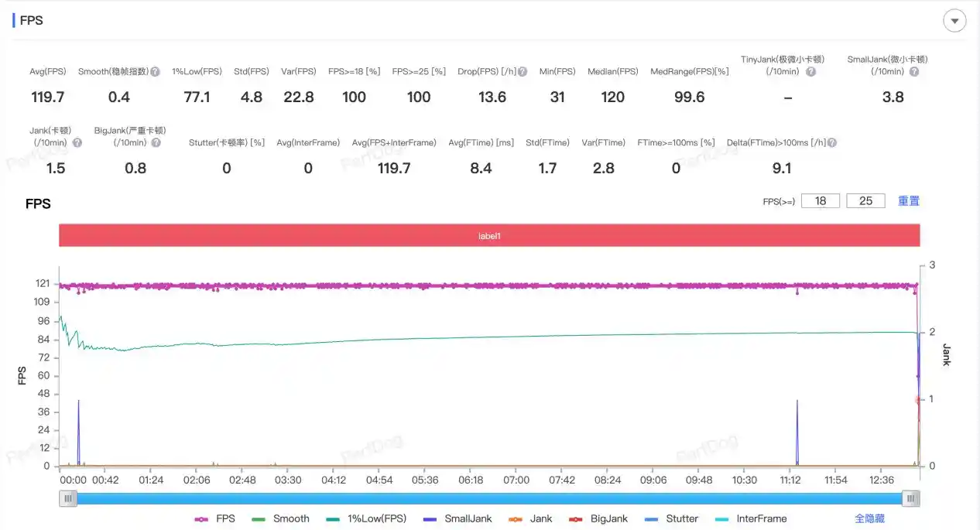
Task: Click help icon beside Delta(FTime)>100ms
Action: tap(832, 143)
